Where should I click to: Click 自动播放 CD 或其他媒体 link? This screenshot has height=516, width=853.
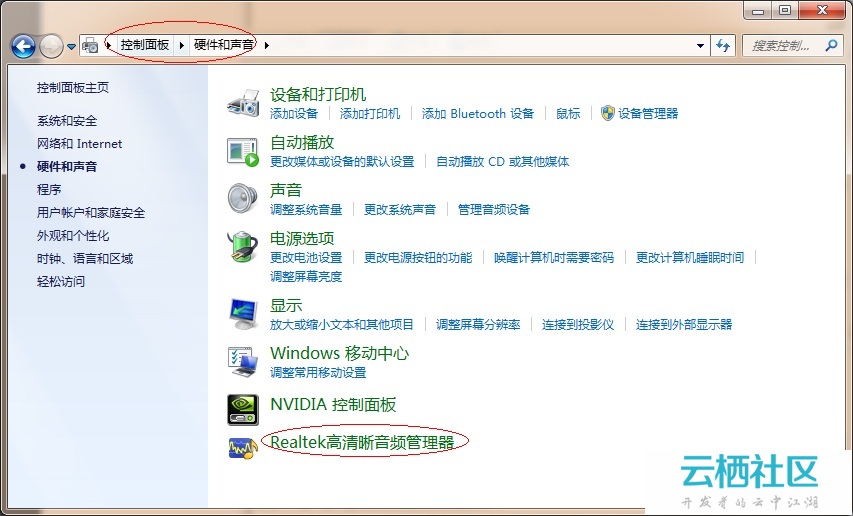pos(503,161)
